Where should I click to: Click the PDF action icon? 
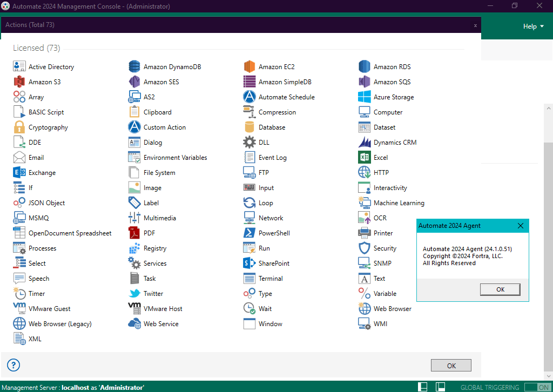click(x=134, y=233)
